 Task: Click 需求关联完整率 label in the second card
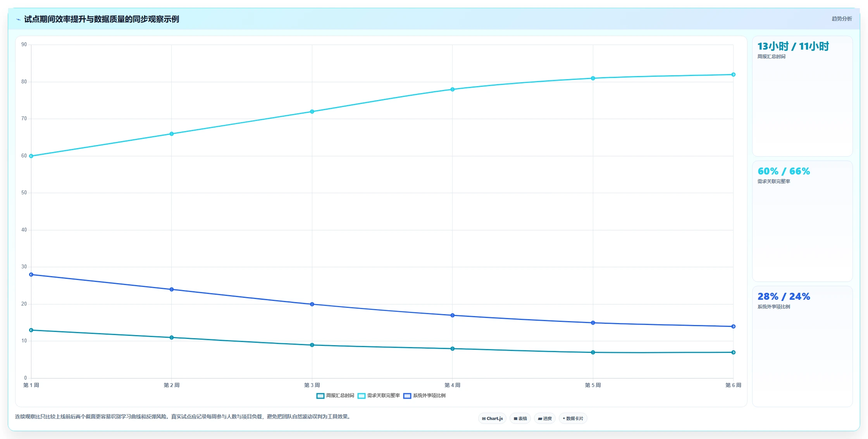tap(773, 181)
